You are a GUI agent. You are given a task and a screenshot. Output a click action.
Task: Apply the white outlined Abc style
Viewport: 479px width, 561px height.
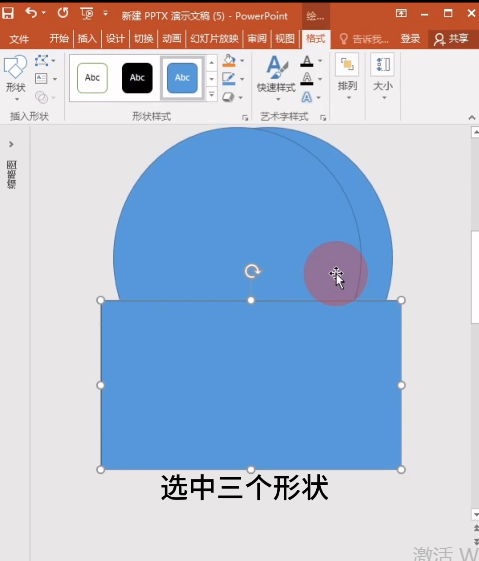(92, 78)
